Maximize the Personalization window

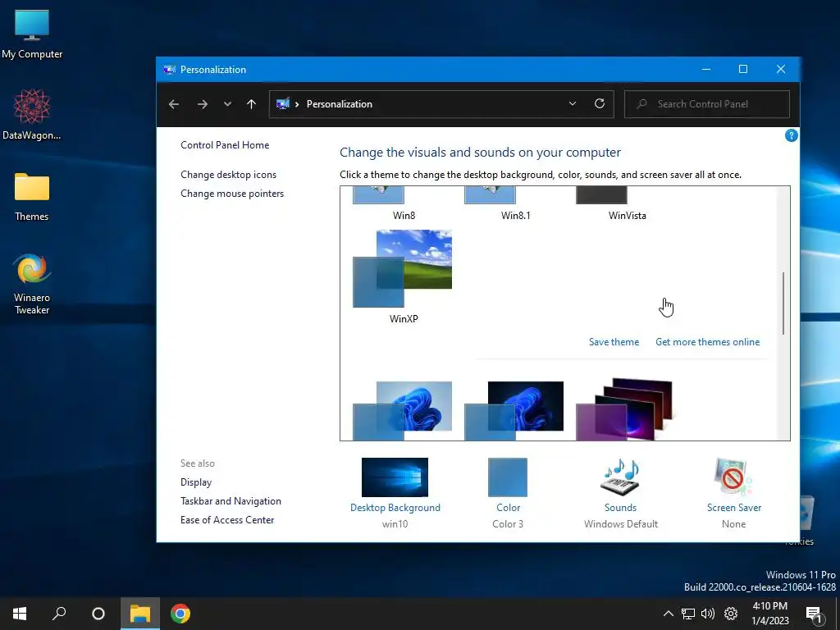pos(743,69)
